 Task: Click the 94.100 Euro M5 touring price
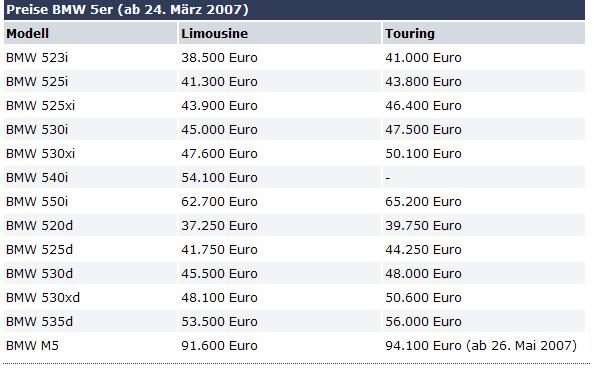[424, 346]
